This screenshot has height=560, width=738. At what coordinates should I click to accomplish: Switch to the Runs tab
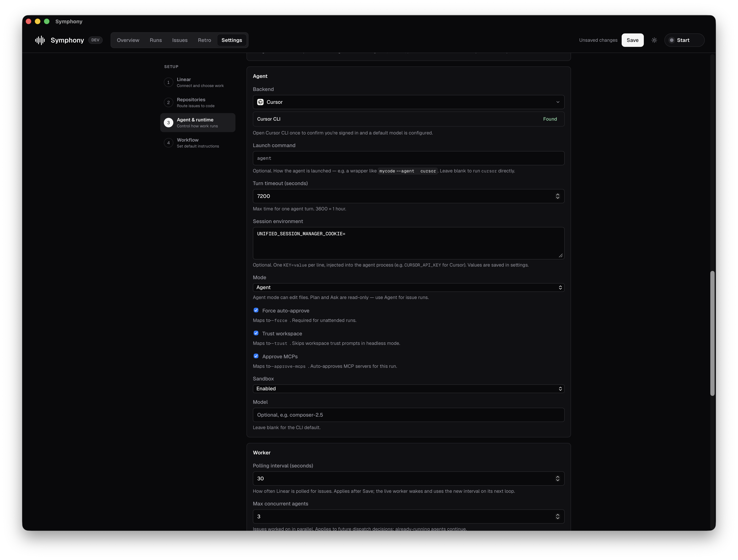pos(156,40)
